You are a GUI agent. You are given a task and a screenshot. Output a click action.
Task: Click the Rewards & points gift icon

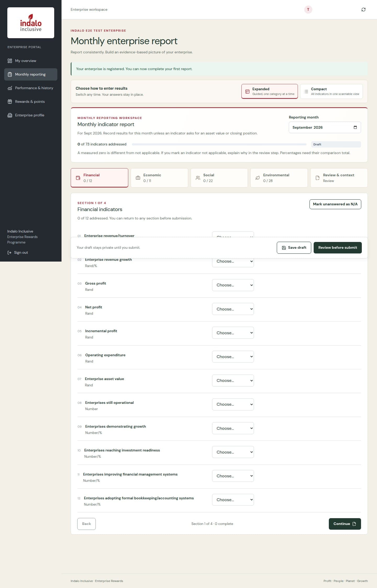coord(10,101)
